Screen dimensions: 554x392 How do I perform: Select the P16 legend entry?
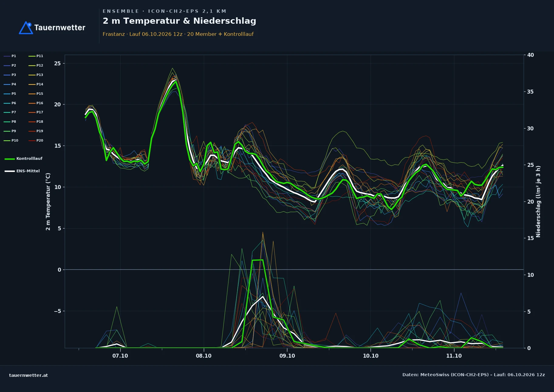click(36, 103)
